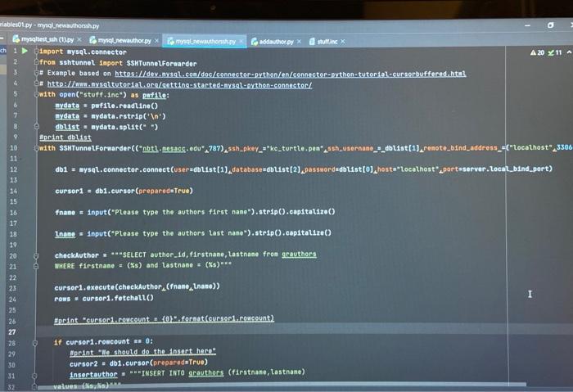This screenshot has width=573, height=392.
Task: Click the Python file icon on mysql_newauthor.py tab
Action: point(92,40)
